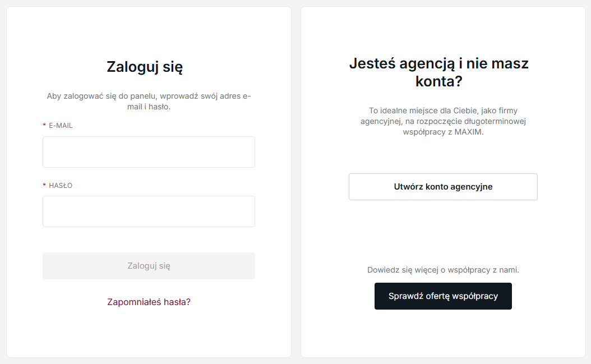Screen dimensions: 591x364
Task: Click the Jesteś agencją heading
Action: 438,63
